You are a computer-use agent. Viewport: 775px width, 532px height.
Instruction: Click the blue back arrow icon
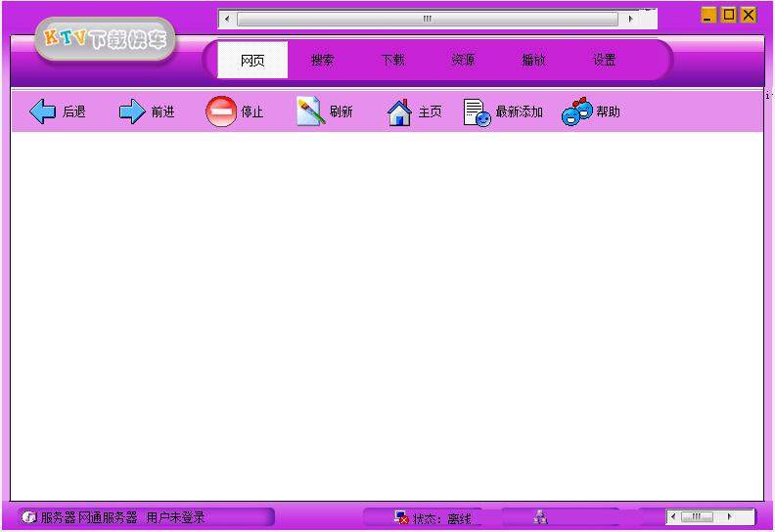click(x=43, y=112)
